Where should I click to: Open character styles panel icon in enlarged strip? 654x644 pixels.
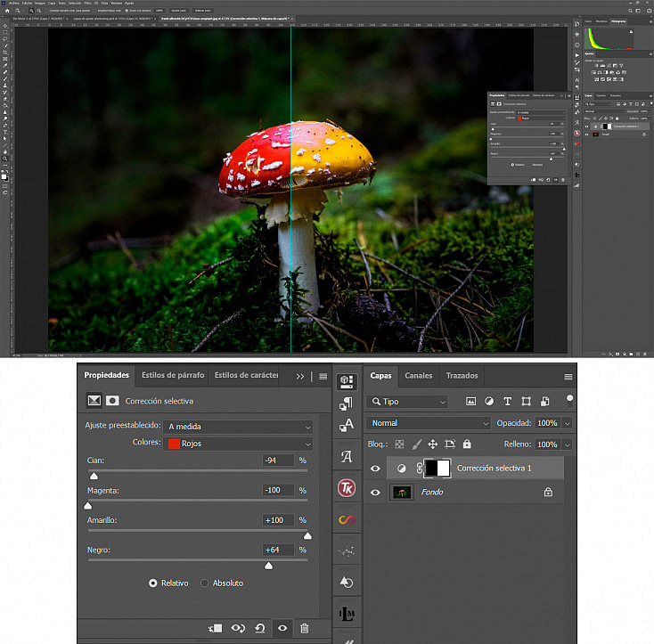347,425
